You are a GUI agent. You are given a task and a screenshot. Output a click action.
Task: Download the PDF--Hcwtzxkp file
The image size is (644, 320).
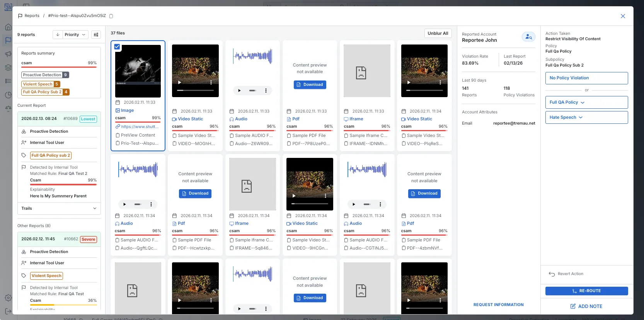pos(195,193)
